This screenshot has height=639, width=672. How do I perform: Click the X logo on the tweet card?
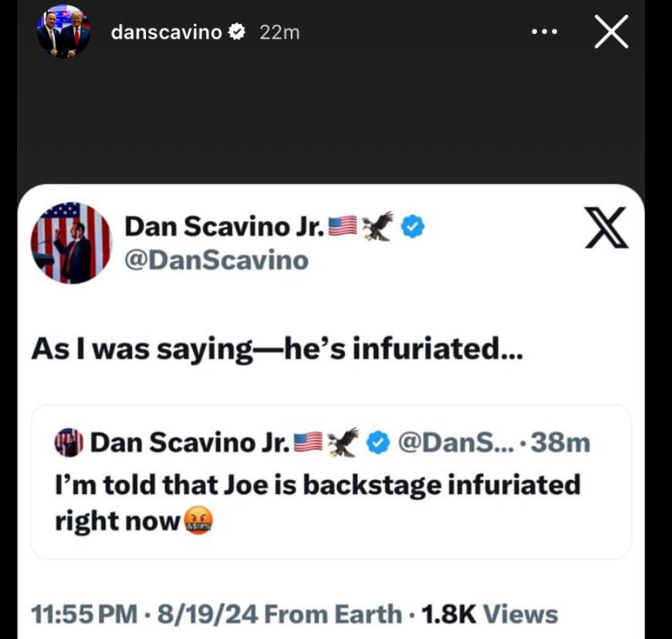606,228
